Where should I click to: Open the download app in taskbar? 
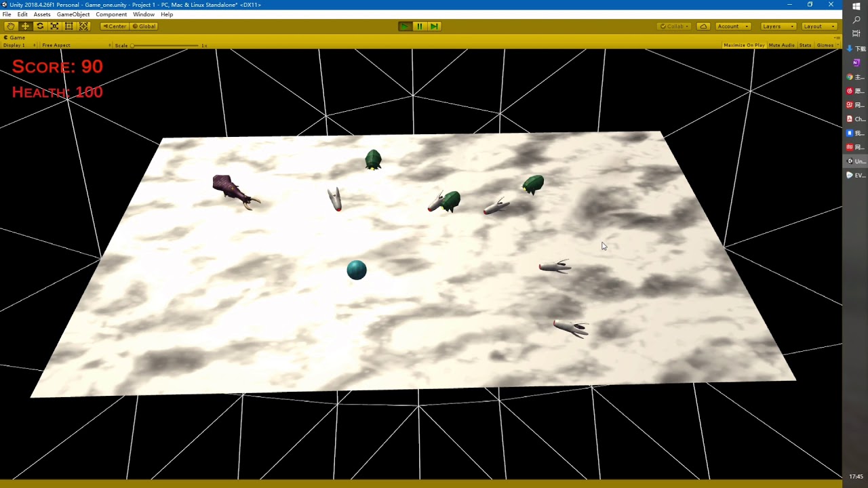point(856,49)
